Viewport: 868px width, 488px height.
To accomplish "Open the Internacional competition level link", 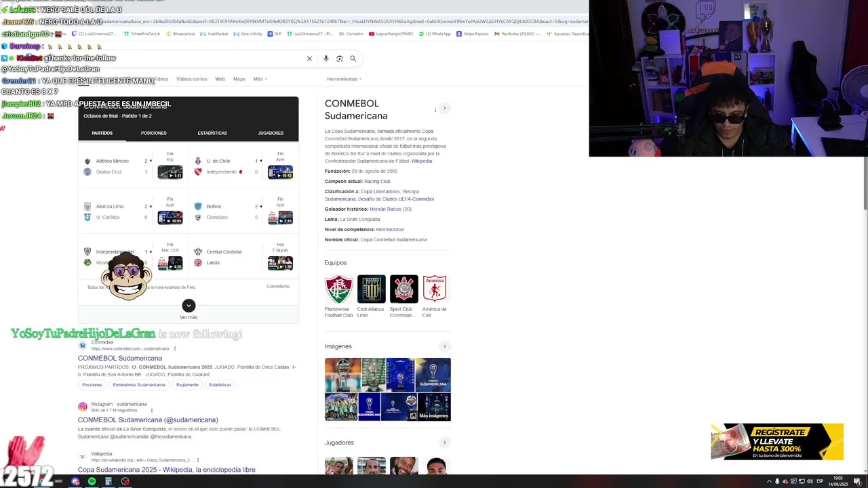I will point(390,229).
